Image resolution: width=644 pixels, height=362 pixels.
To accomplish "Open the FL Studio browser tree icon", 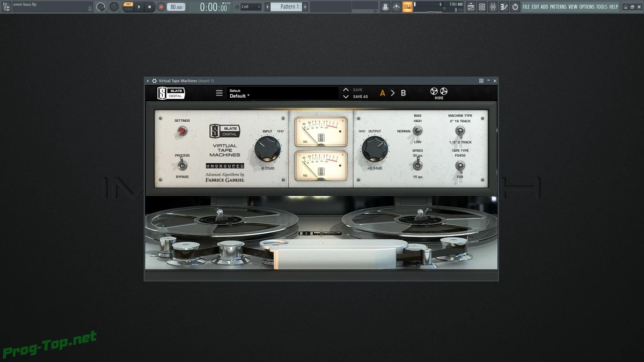I will point(6,7).
